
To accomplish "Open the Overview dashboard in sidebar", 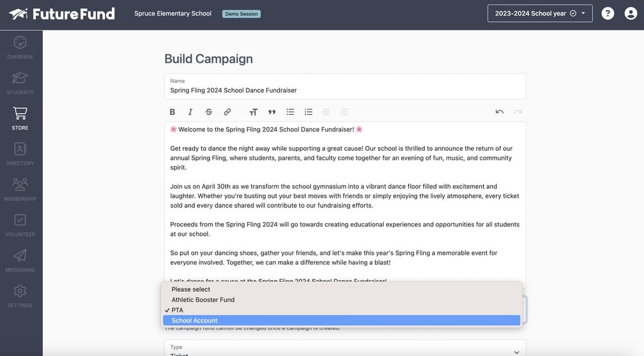I will pyautogui.click(x=20, y=48).
